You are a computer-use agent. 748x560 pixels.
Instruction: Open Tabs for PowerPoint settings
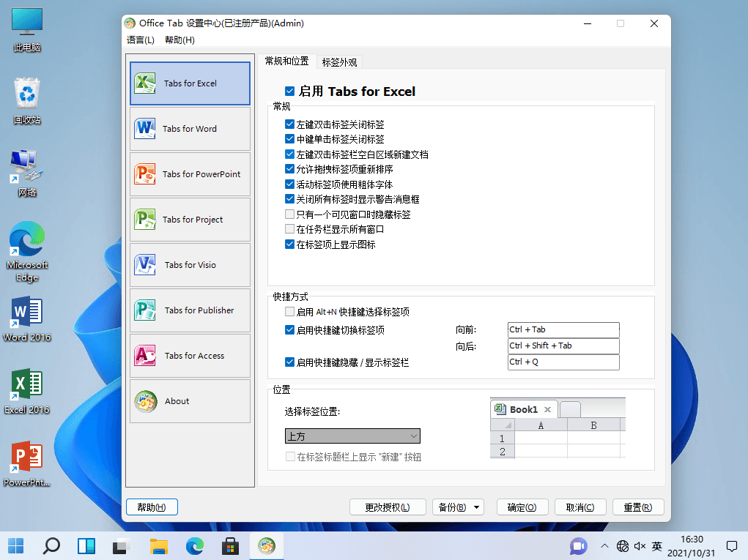point(190,174)
